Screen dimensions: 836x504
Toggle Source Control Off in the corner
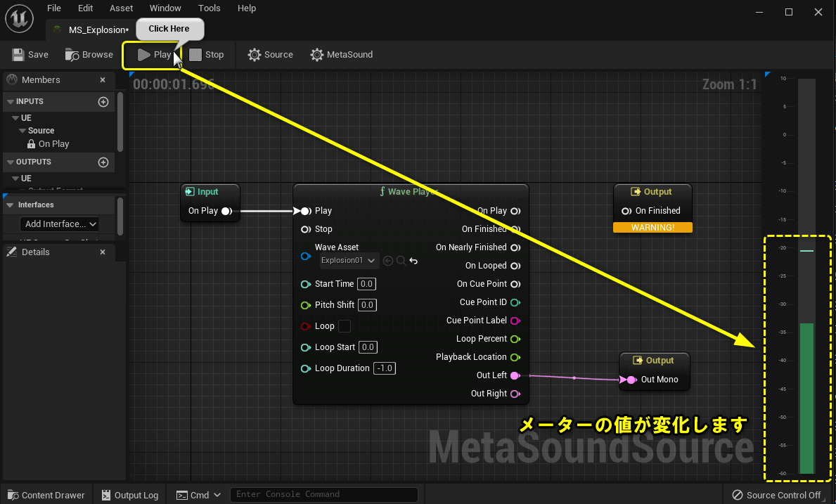[x=778, y=495]
